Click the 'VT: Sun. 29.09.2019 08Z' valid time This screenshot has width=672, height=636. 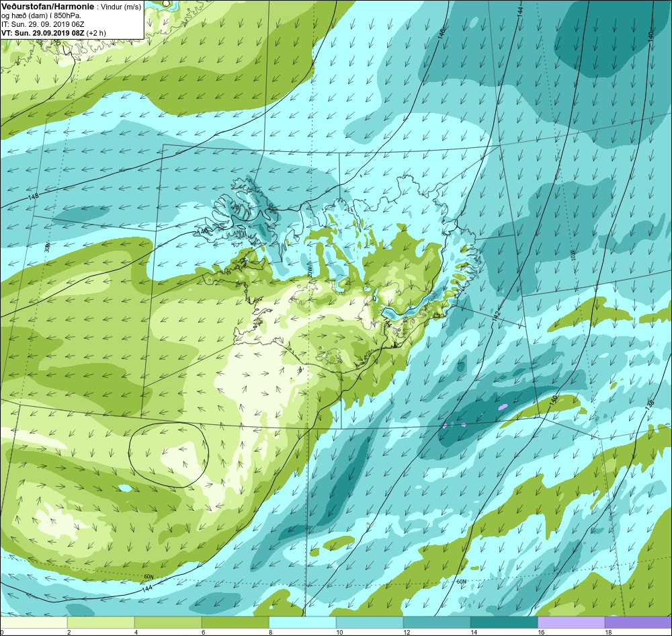tap(43, 32)
